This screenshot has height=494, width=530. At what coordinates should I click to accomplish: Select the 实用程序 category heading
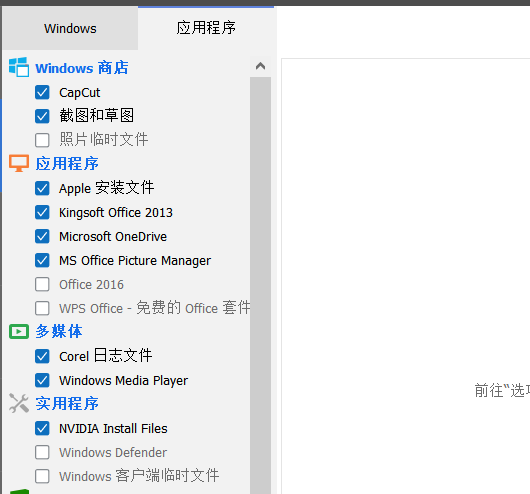[67, 403]
